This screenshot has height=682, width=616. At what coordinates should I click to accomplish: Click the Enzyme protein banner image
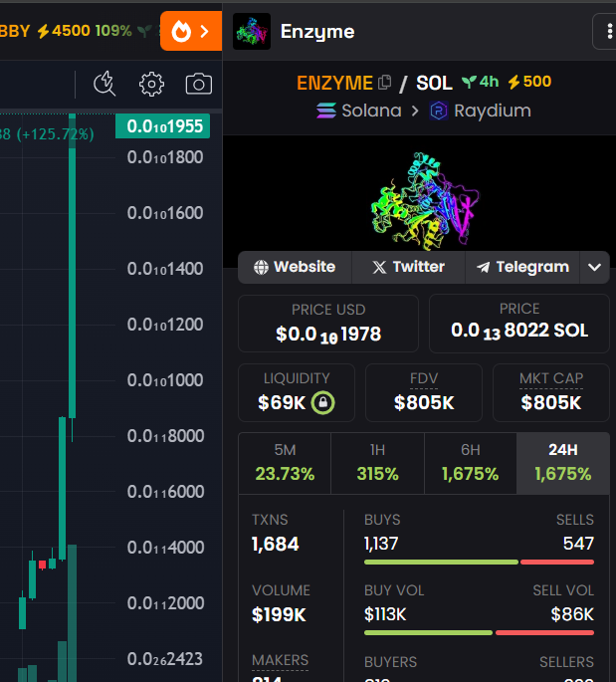click(x=424, y=201)
